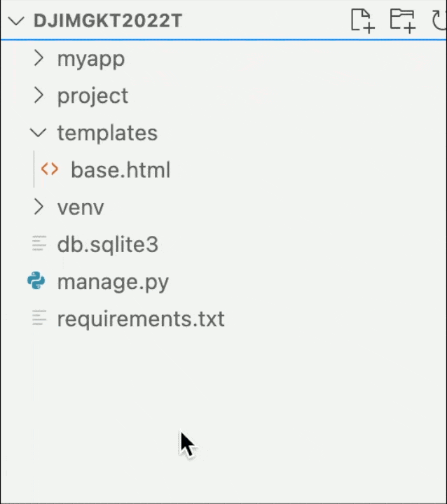The width and height of the screenshot is (447, 504).
Task: Expand the myapp folder chevron
Action: coord(39,59)
